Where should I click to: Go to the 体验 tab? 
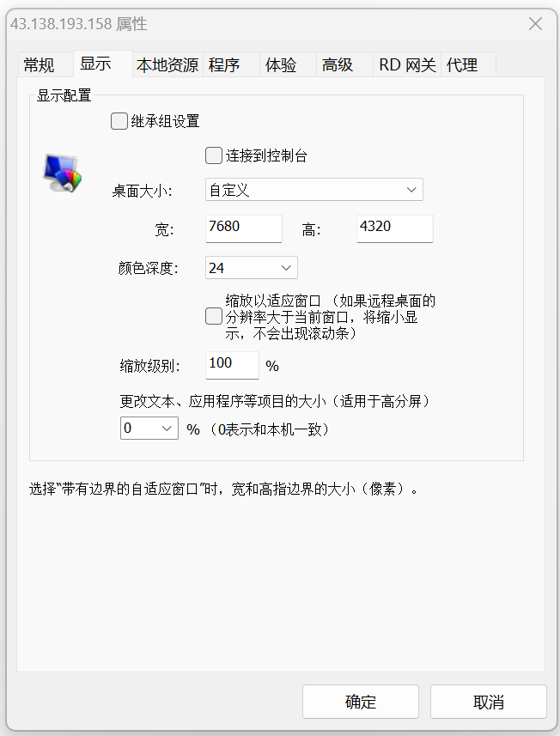[281, 64]
